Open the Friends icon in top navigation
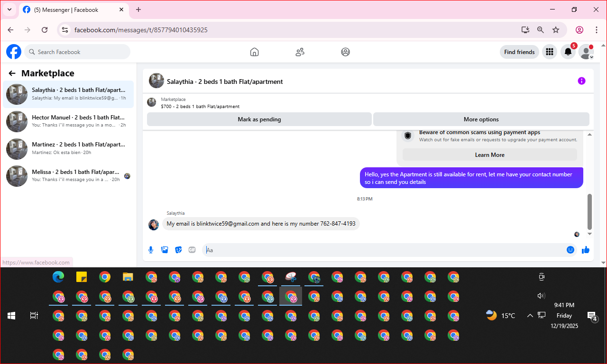607x364 pixels. pos(300,52)
